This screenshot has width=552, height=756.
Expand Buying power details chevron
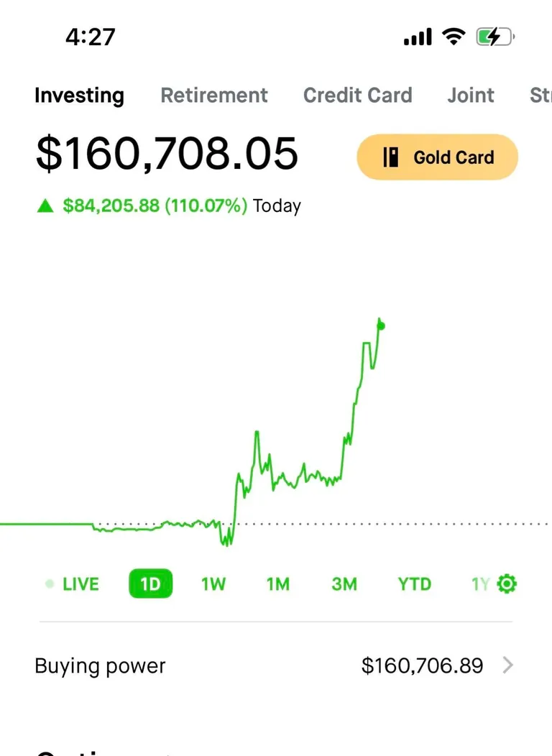coord(508,666)
